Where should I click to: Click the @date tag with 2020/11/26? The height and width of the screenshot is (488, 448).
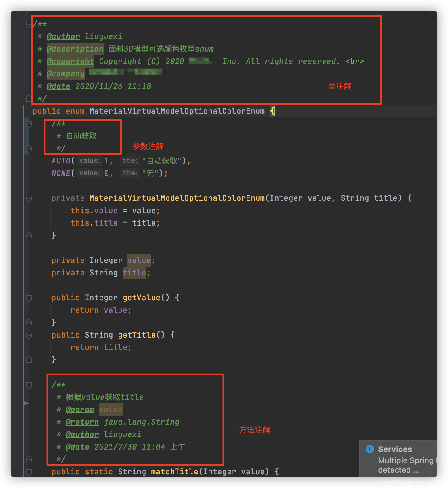[x=59, y=86]
